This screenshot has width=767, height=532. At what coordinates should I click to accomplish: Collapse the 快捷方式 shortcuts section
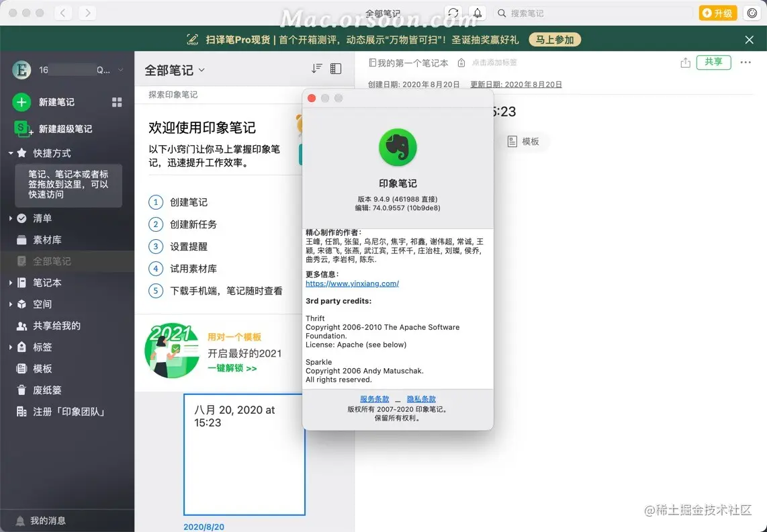pos(10,153)
